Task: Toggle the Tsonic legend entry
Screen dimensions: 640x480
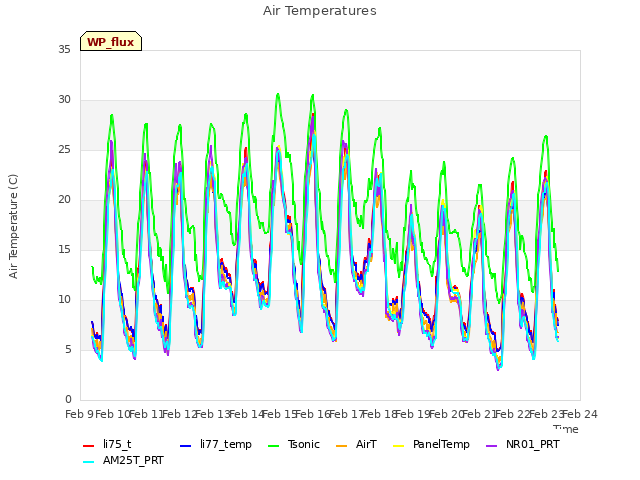Action: pyautogui.click(x=293, y=444)
